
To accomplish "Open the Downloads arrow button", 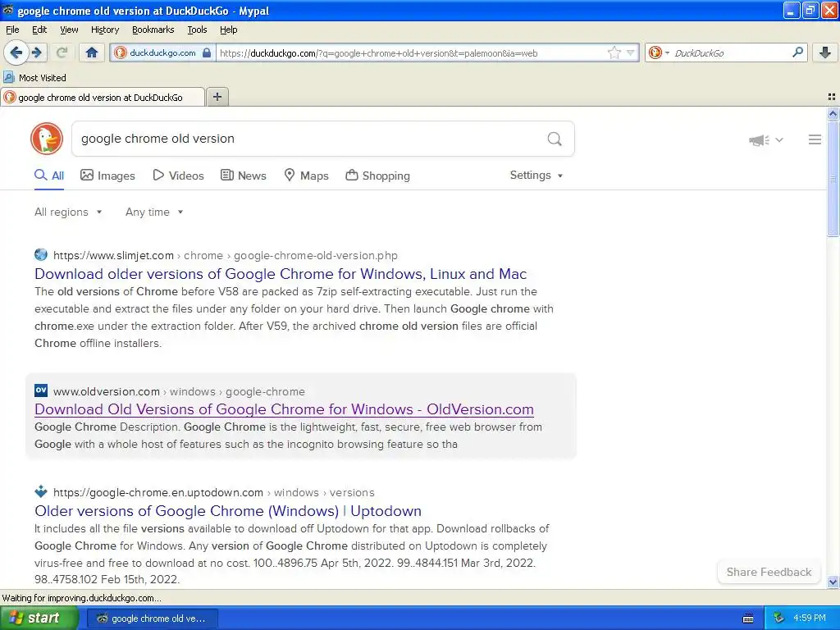I will click(825, 52).
